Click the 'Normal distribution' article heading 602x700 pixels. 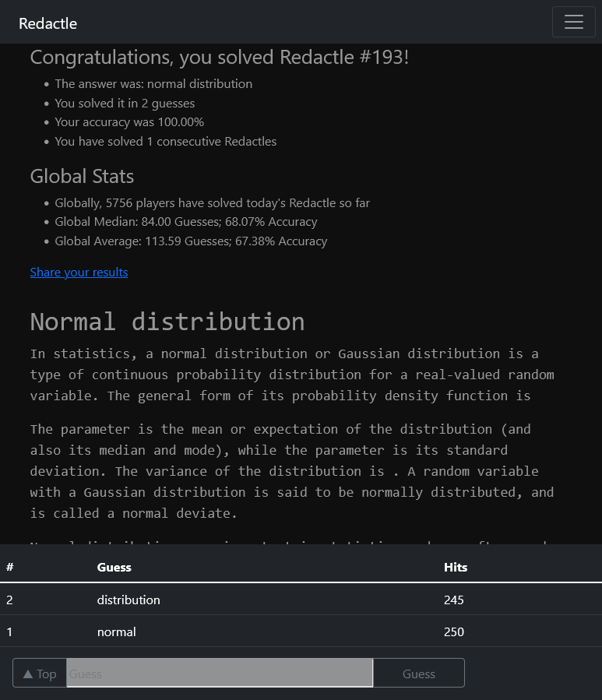click(x=167, y=322)
